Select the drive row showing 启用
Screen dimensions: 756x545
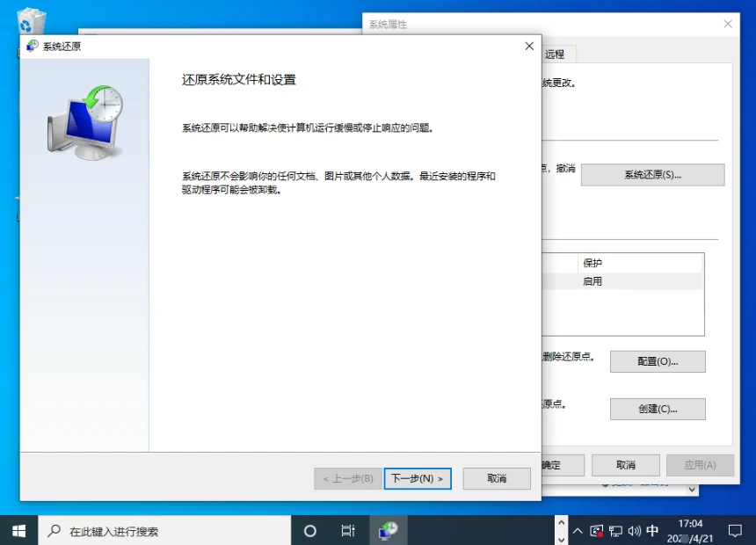pos(622,281)
